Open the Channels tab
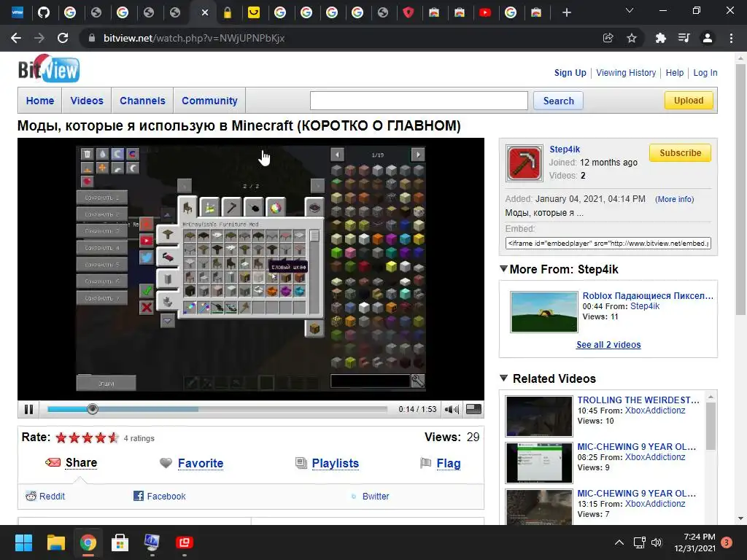Viewport: 747px width, 560px height. tap(142, 101)
